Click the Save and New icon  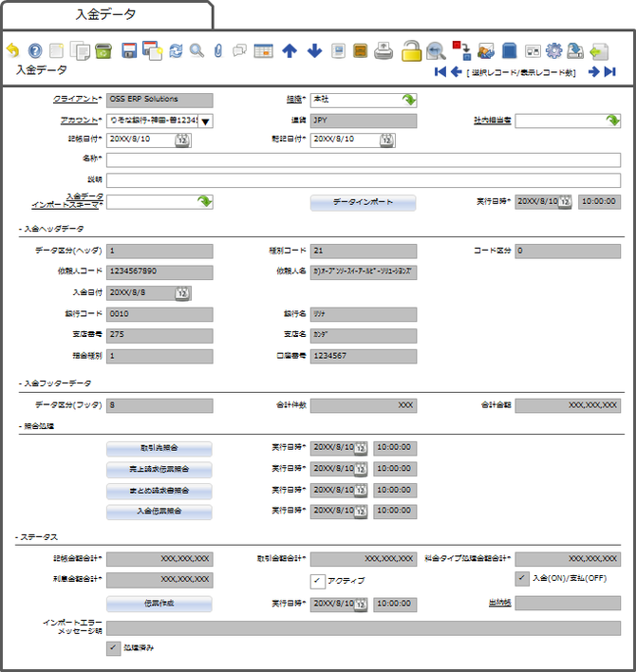153,50
